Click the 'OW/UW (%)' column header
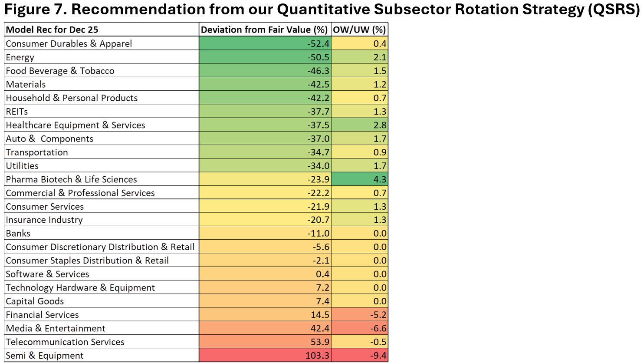 coord(359,30)
